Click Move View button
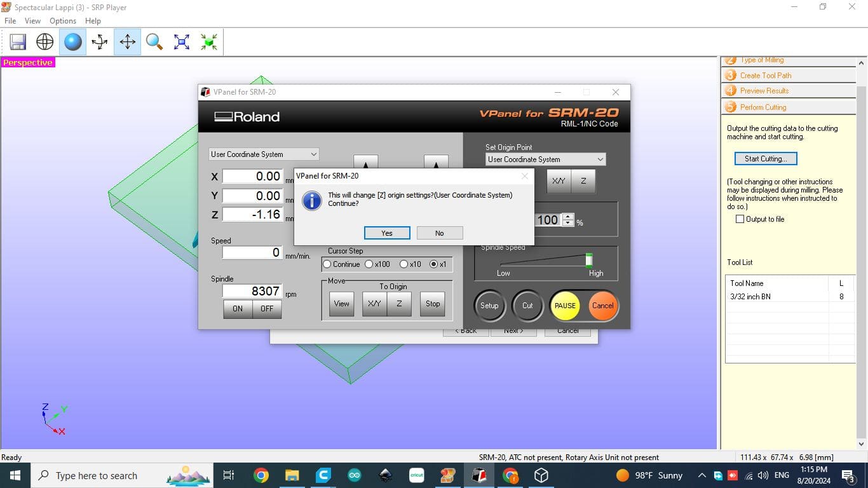 [342, 304]
